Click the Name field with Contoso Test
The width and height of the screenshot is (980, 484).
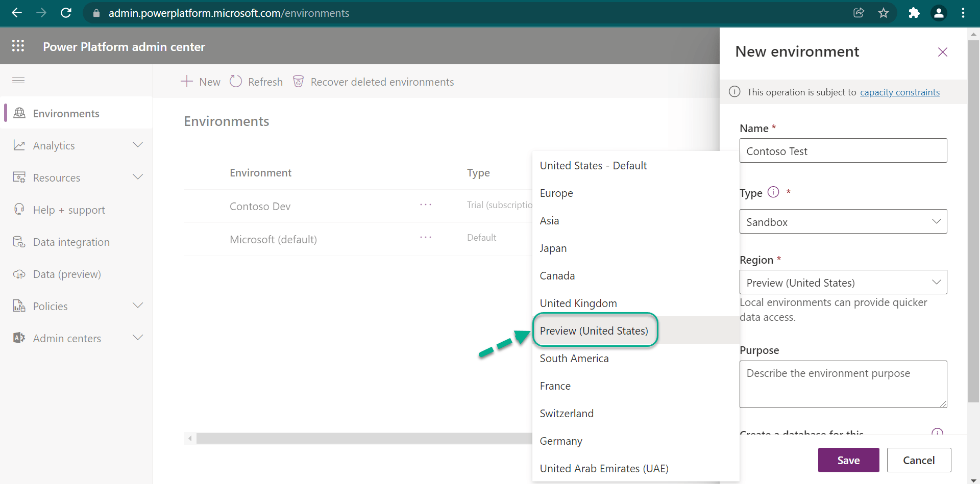(x=843, y=150)
